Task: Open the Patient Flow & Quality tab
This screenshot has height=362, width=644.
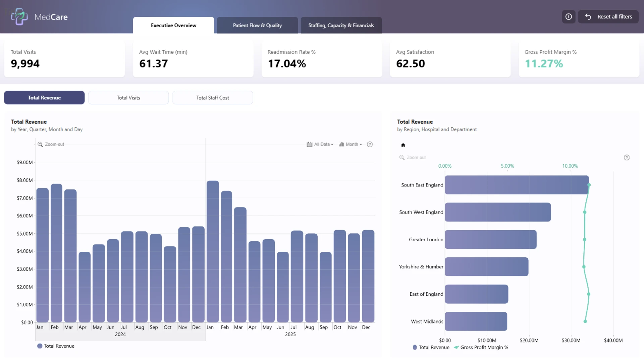Action: point(257,25)
